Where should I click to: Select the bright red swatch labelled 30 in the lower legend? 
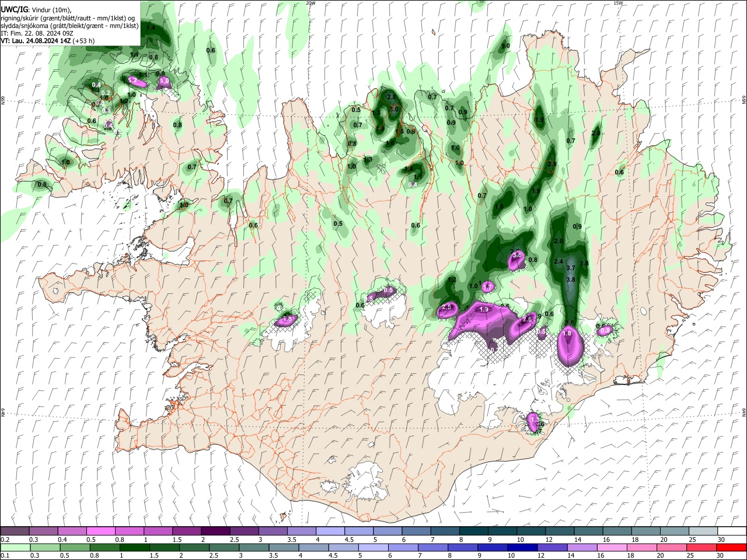pos(731,547)
